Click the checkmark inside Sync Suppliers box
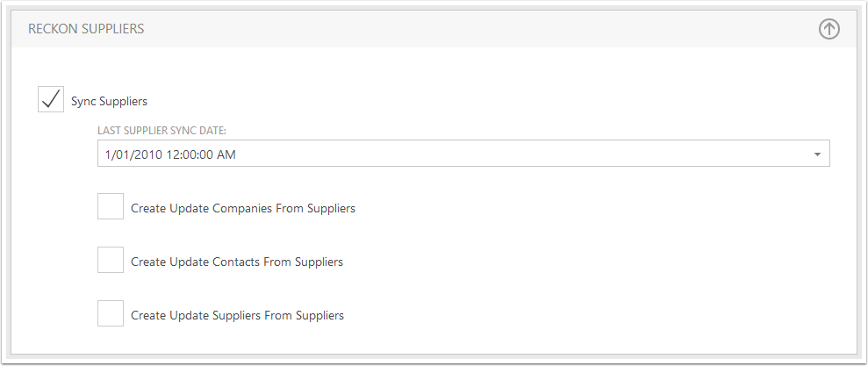Screen dimensions: 868x366 coord(51,99)
